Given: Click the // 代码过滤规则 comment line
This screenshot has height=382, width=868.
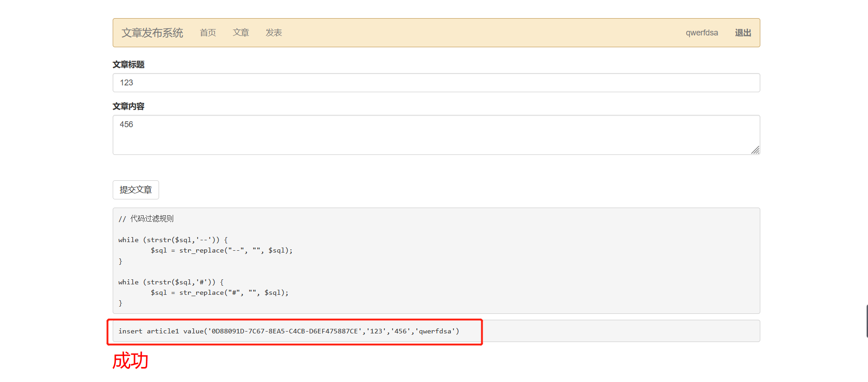Looking at the screenshot, I should coord(146,219).
